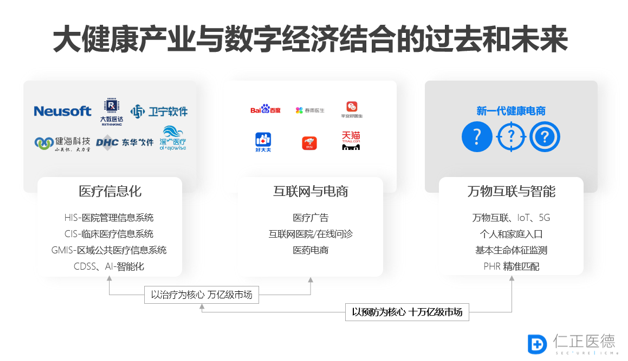This screenshot has width=628, height=361.
Task: Click the 卫宁软件 logo
Action: tap(159, 111)
